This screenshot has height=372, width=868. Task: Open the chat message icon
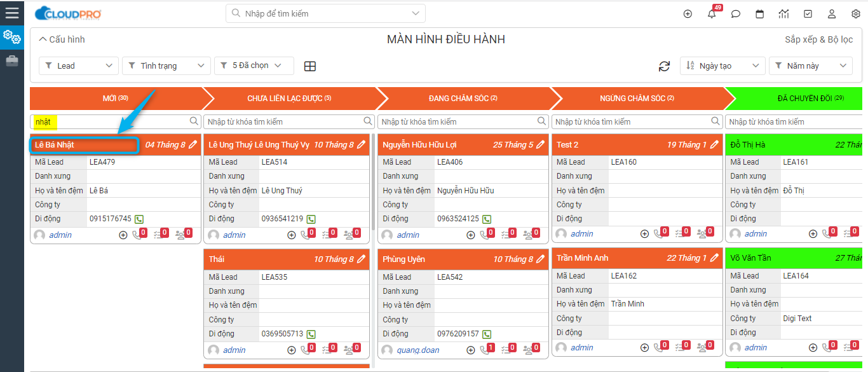point(736,14)
